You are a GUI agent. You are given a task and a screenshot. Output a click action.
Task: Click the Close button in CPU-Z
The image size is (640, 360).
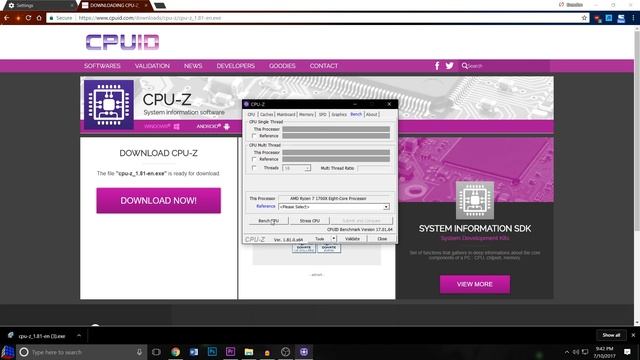tap(382, 239)
